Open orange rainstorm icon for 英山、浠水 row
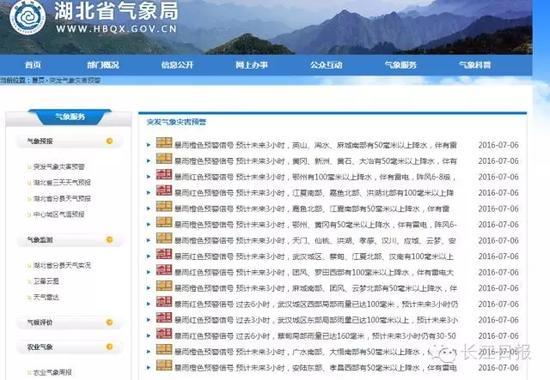550x380 pixels. click(164, 143)
